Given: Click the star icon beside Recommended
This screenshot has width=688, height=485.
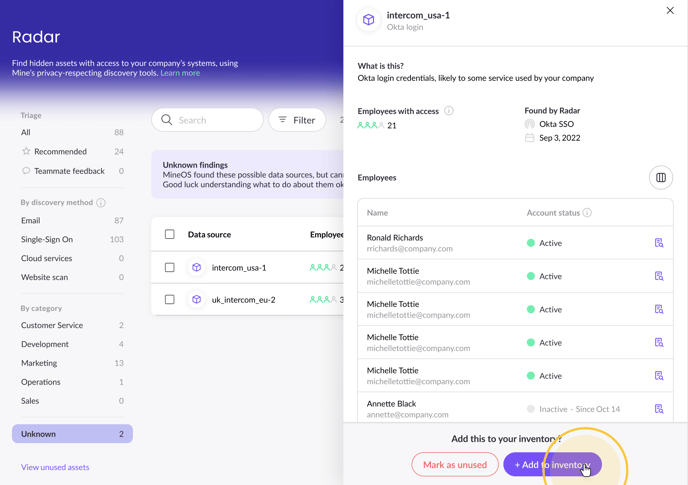Looking at the screenshot, I should [26, 151].
